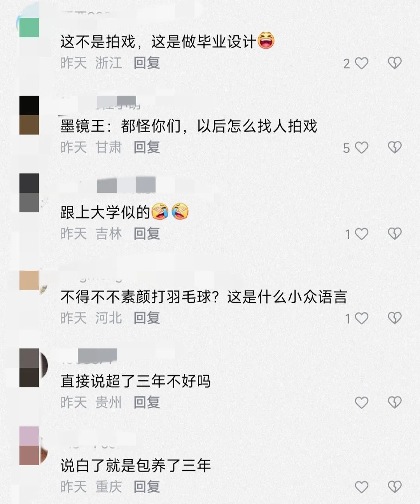Dislike the 贵州 comment
The width and height of the screenshot is (420, 504).
tap(395, 402)
